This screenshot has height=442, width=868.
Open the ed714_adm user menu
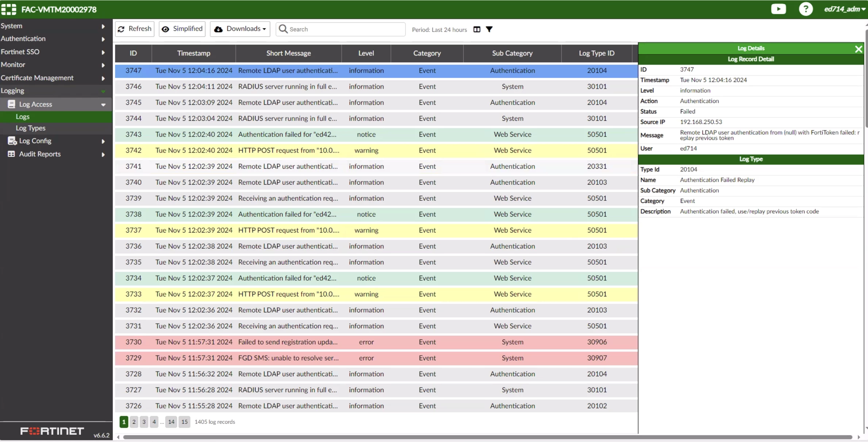[x=845, y=9]
